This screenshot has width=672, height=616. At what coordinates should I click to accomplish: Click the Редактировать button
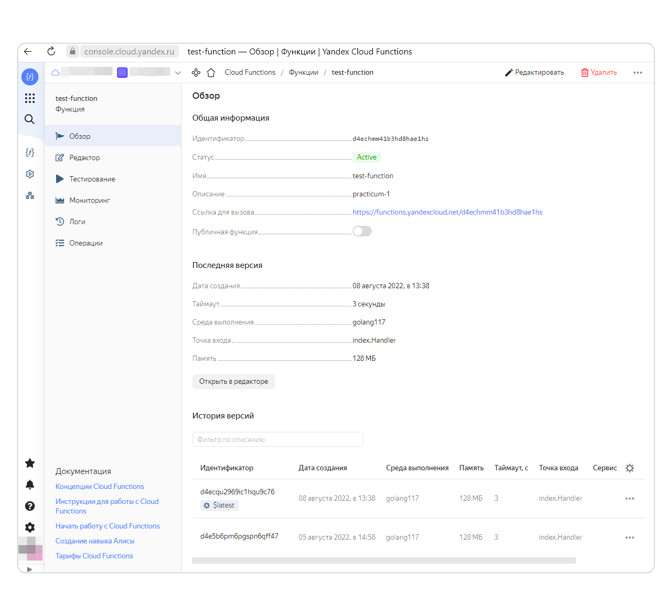pos(535,73)
